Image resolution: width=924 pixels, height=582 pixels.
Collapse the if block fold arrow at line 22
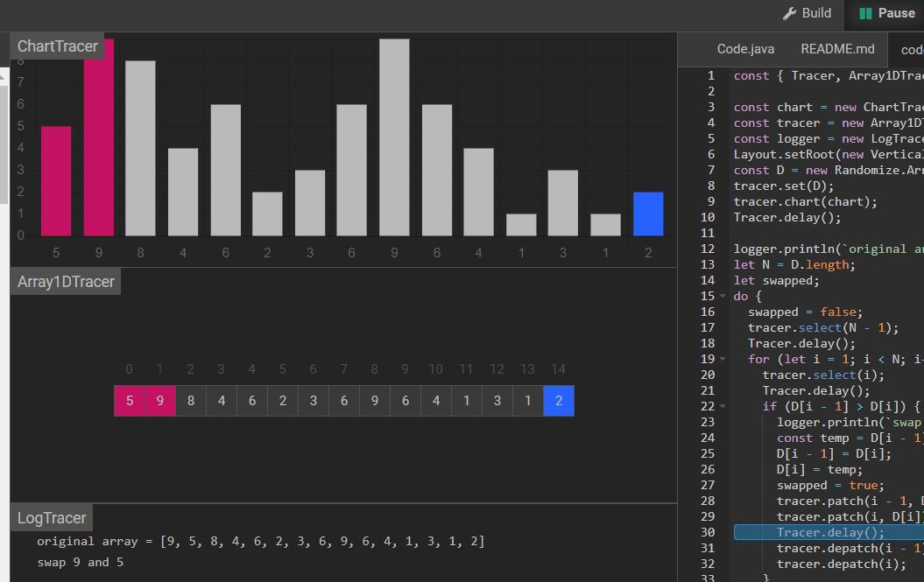click(x=723, y=406)
